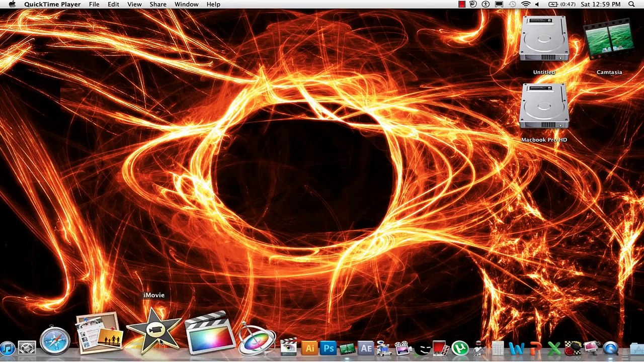Open the Window menu
The height and width of the screenshot is (362, 644).
186,5
